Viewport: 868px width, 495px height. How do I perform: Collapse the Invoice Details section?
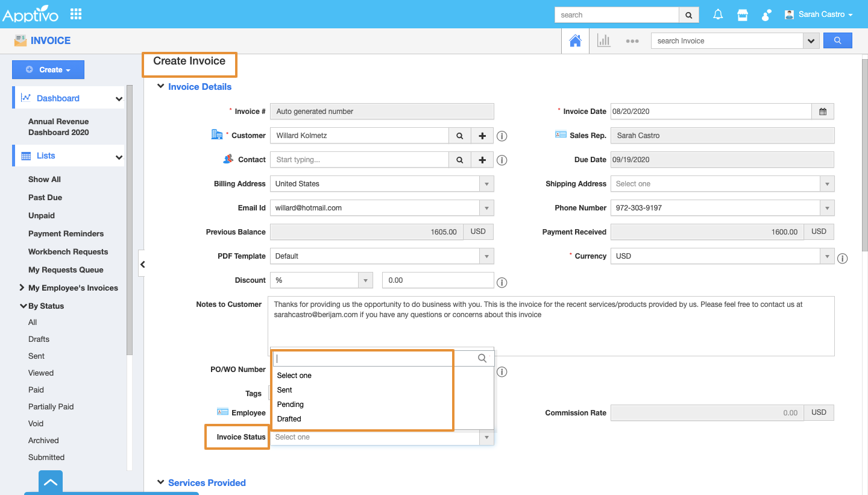tap(160, 86)
